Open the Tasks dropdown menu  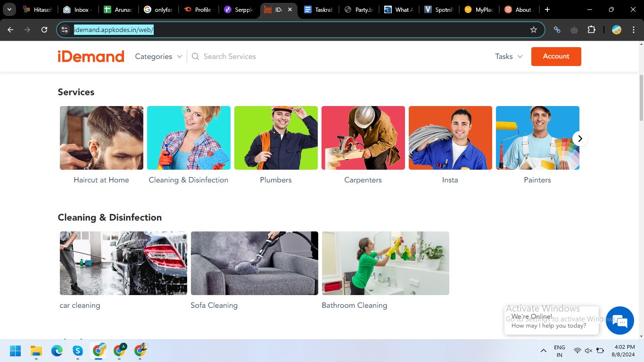click(508, 57)
